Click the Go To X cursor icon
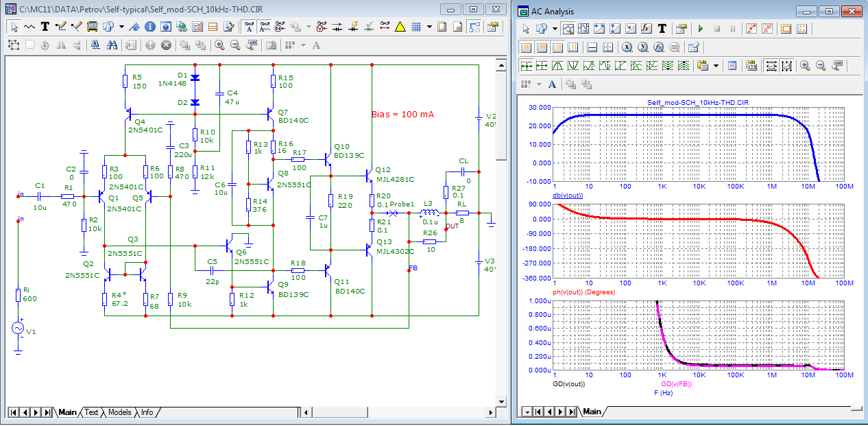This screenshot has height=426, width=868. (x=627, y=47)
